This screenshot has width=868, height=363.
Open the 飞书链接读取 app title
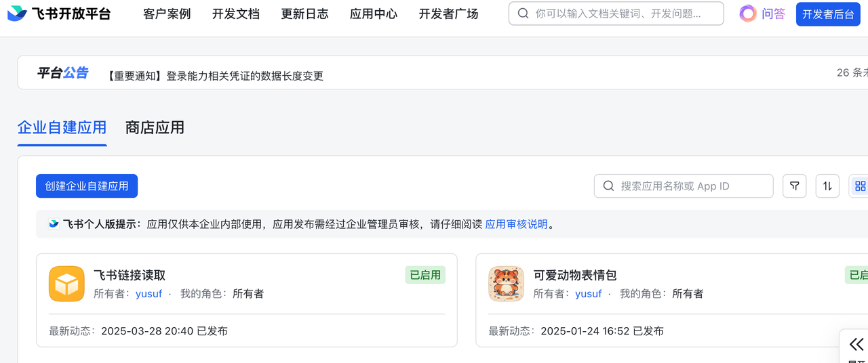(130, 276)
